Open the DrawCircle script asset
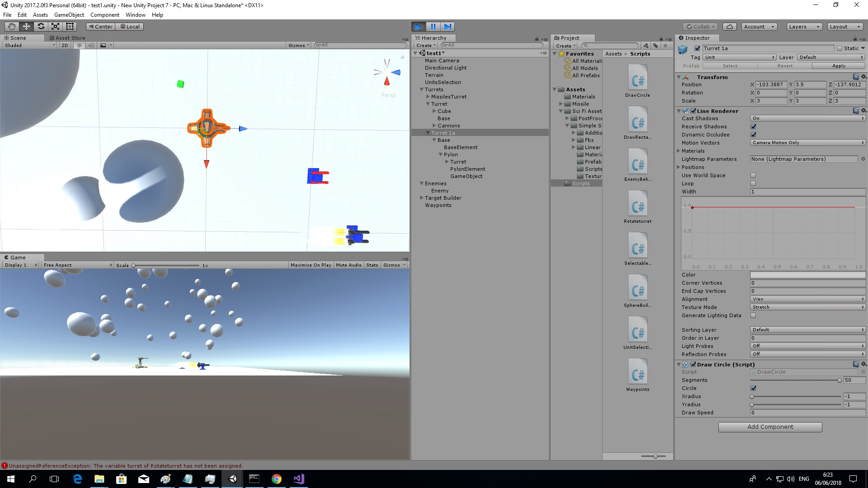This screenshot has width=868, height=488. [x=637, y=81]
